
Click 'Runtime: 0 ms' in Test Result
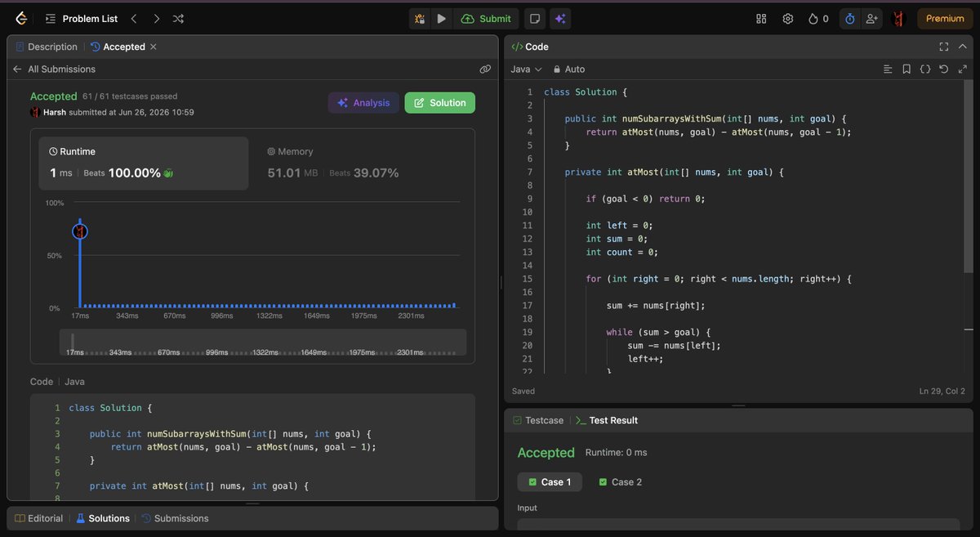click(616, 453)
